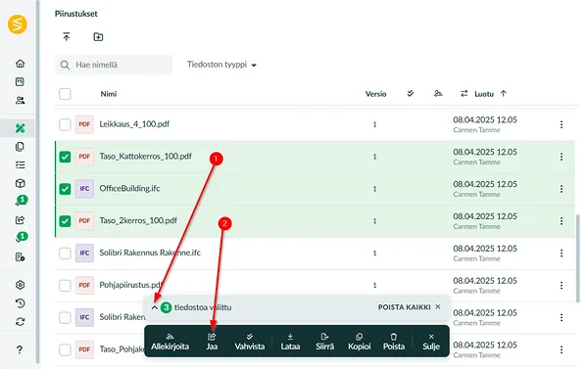The image size is (588, 369).
Task: Click the sync refresh sidebar icon
Action: 21,321
